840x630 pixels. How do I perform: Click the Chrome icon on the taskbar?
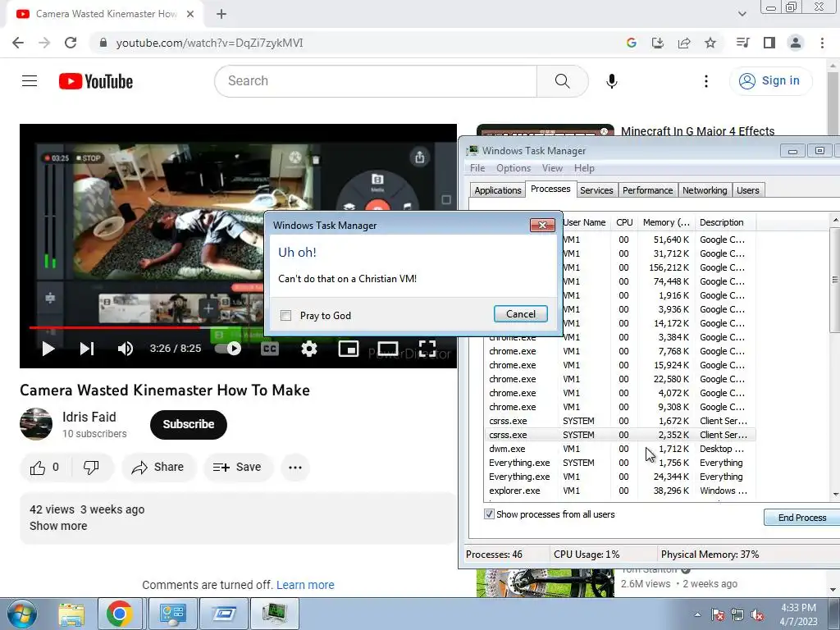point(119,614)
